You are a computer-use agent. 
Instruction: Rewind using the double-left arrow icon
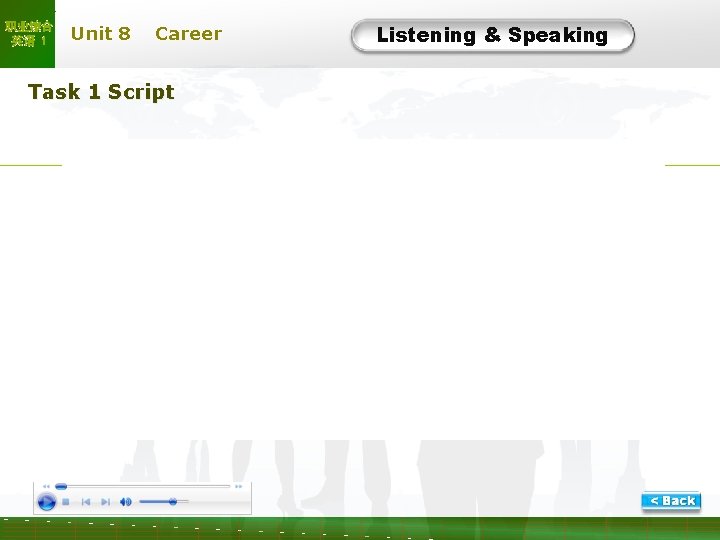[46, 486]
